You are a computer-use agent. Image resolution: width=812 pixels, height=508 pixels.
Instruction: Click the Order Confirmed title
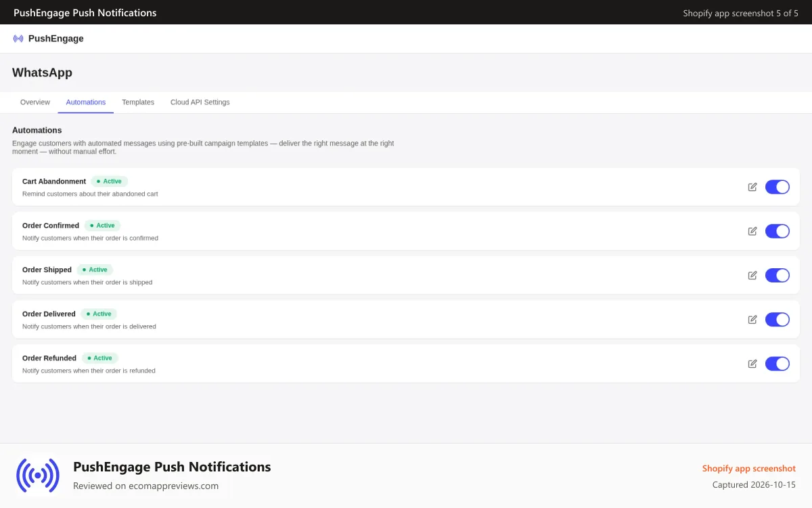(51, 226)
